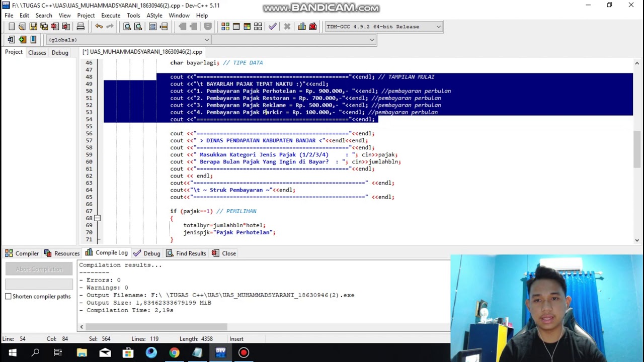
Task: Click the Compile toolbar icon
Action: [225, 27]
